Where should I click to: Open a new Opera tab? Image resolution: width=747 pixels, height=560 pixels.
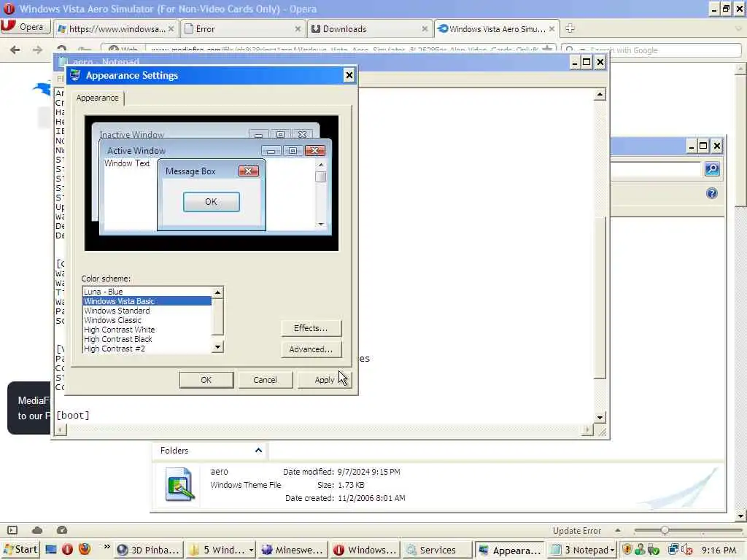click(x=570, y=28)
